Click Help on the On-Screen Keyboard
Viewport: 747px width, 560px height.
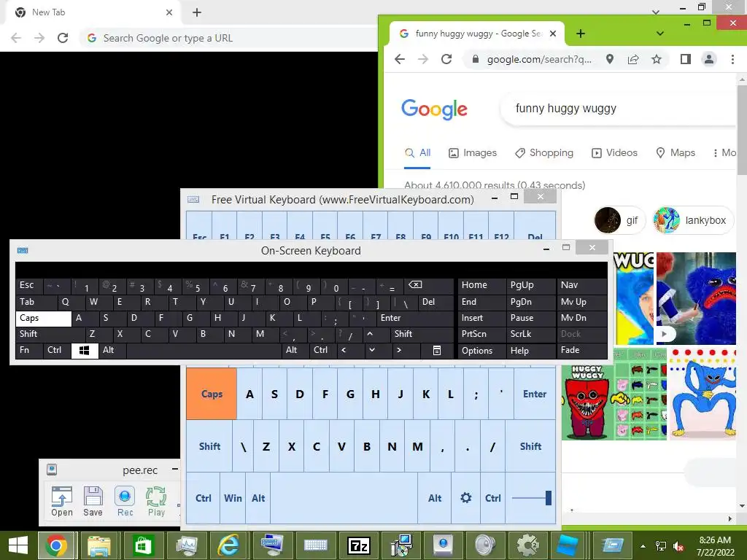(530, 351)
